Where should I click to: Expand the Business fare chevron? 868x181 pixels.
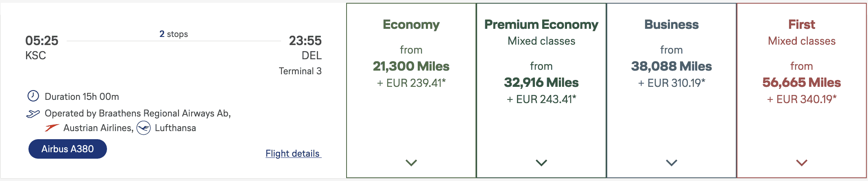[672, 163]
